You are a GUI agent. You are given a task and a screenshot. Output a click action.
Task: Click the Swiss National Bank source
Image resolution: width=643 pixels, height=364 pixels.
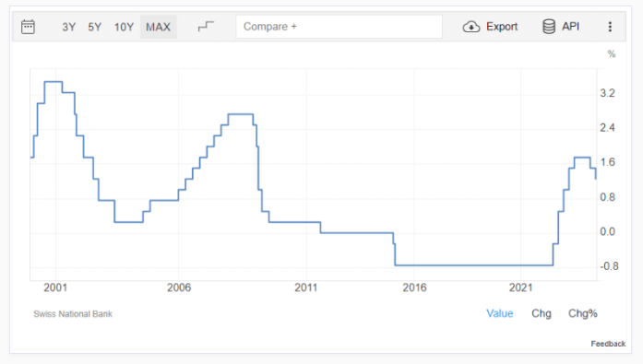[73, 314]
